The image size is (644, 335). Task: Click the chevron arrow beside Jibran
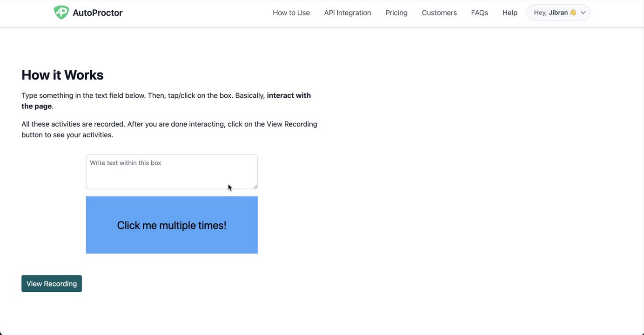pyautogui.click(x=583, y=13)
